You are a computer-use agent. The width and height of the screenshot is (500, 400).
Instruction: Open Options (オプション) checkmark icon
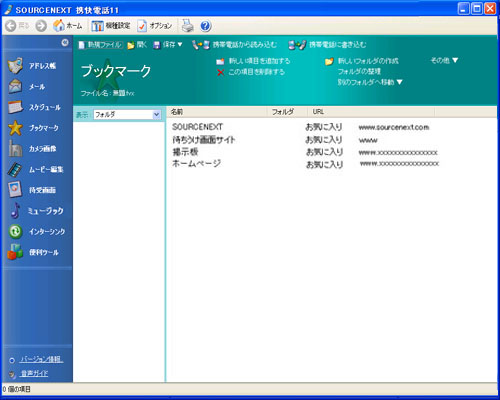click(x=142, y=26)
